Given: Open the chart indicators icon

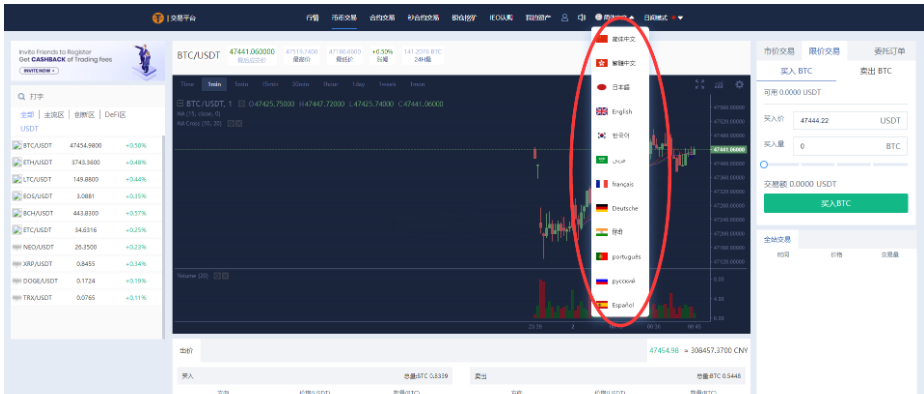Looking at the screenshot, I should coord(718,84).
